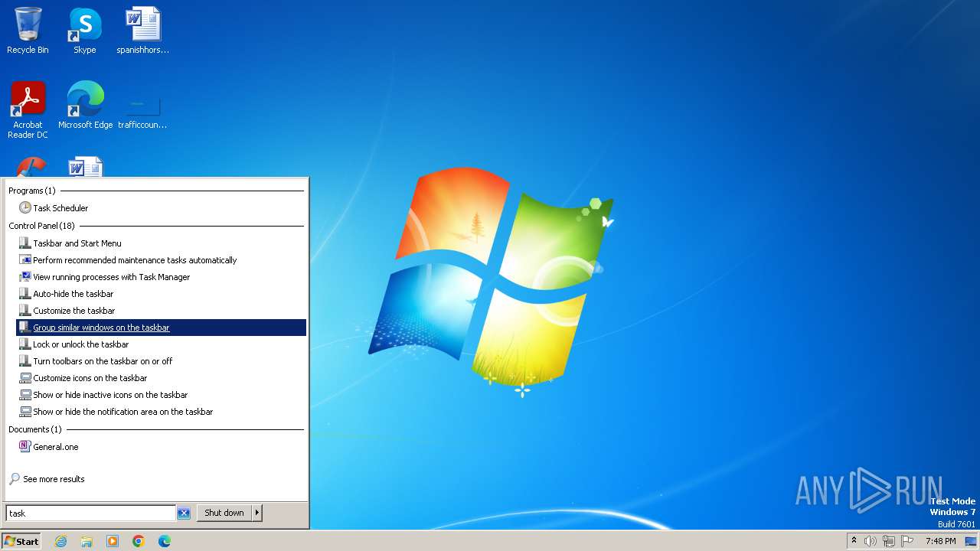Click the Show desktop button

[971, 541]
